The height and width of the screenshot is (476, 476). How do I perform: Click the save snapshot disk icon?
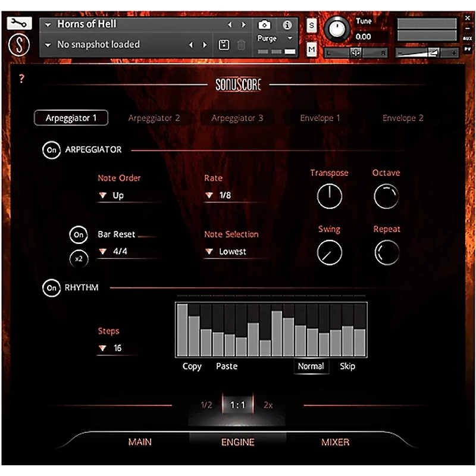(224, 45)
